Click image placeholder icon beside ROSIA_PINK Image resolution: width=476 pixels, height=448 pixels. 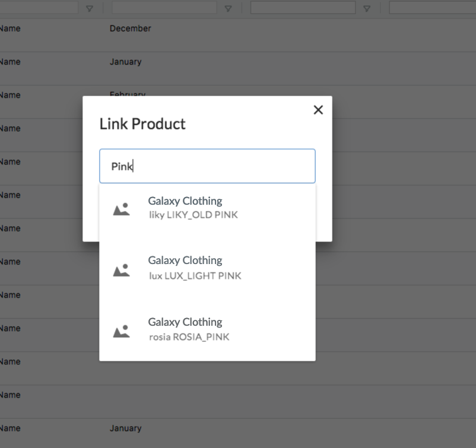coord(122,331)
